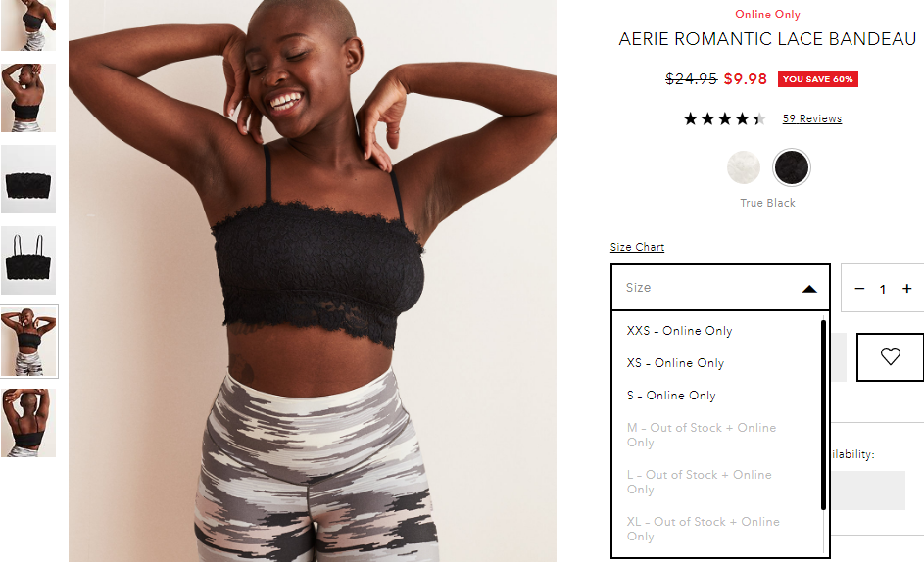The height and width of the screenshot is (562, 924).
Task: Click the size list scrollbar
Action: pyautogui.click(x=823, y=415)
